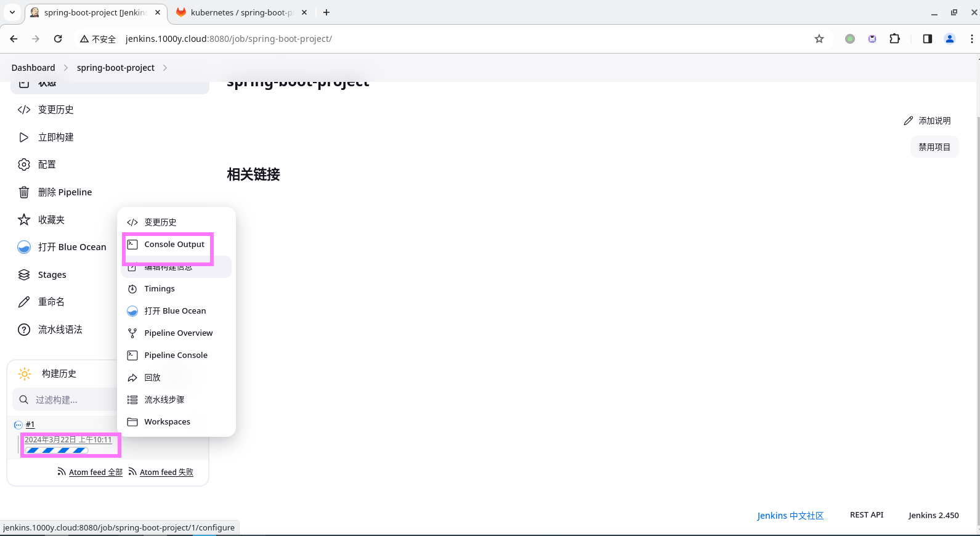Open the Chrome profile avatar icon
The width and height of the screenshot is (980, 536).
tap(950, 39)
